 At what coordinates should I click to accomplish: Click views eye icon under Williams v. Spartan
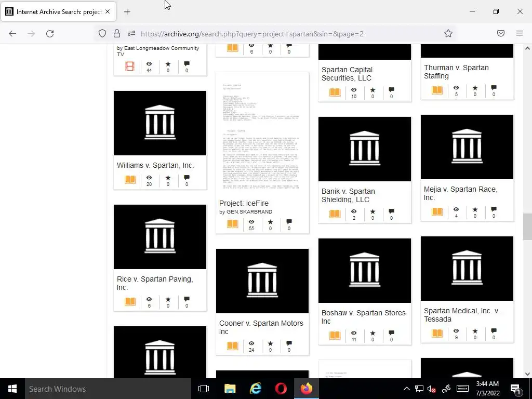click(149, 178)
